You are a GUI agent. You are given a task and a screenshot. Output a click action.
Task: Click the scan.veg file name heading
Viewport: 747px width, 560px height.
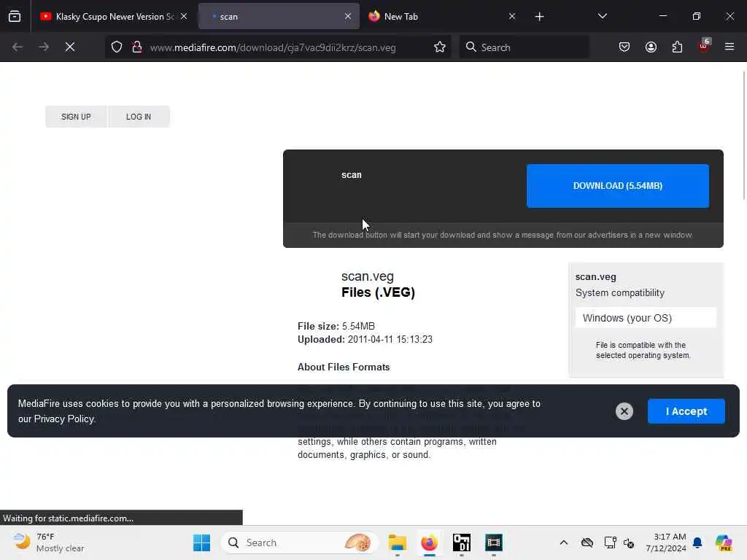[368, 276]
